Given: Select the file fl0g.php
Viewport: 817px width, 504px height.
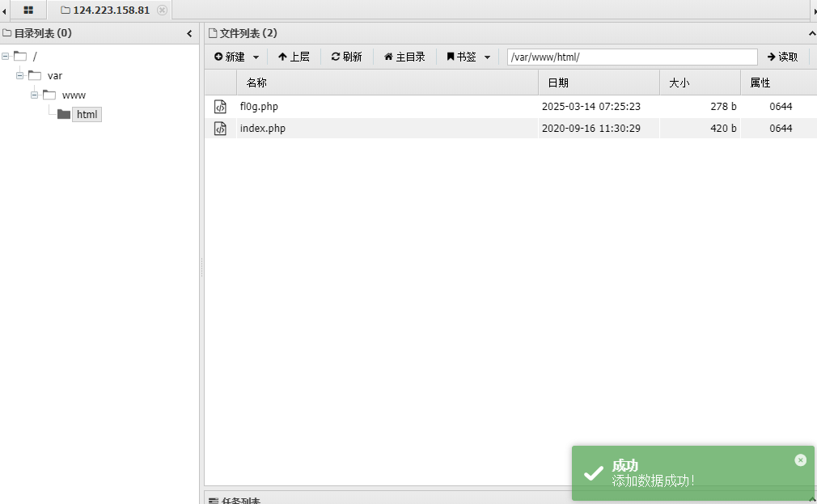Looking at the screenshot, I should pyautogui.click(x=259, y=106).
